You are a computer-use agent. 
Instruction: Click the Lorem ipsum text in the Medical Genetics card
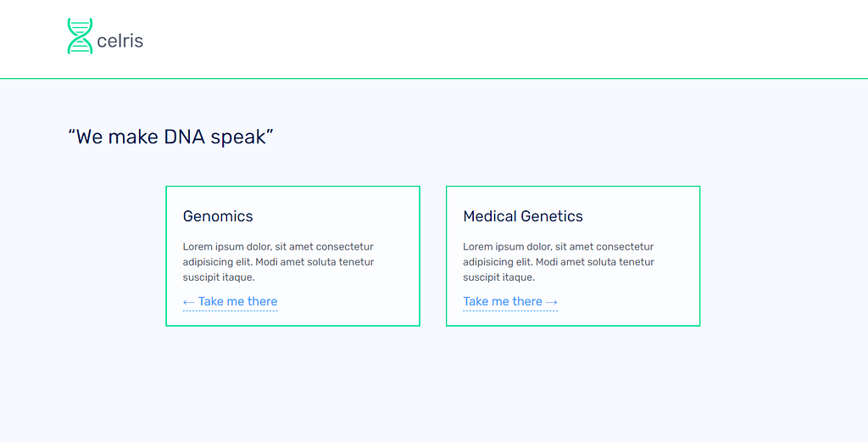(x=559, y=255)
